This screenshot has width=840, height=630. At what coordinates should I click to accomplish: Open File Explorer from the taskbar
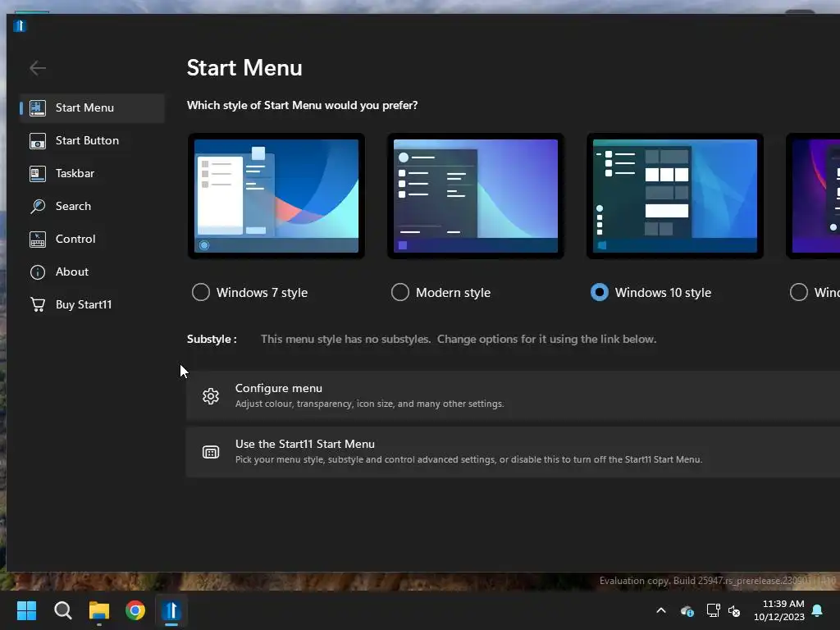pos(99,610)
